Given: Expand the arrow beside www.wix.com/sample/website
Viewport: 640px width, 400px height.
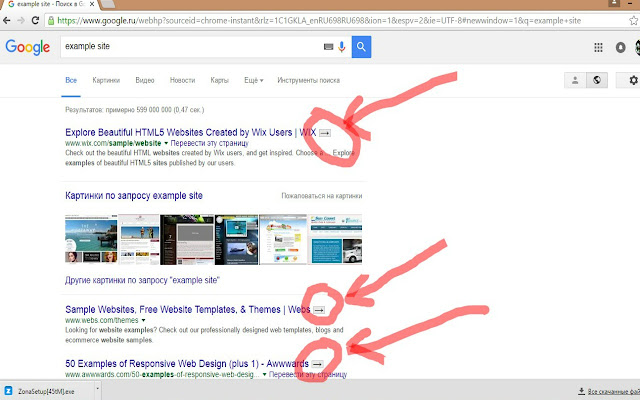Looking at the screenshot, I should click(166, 143).
